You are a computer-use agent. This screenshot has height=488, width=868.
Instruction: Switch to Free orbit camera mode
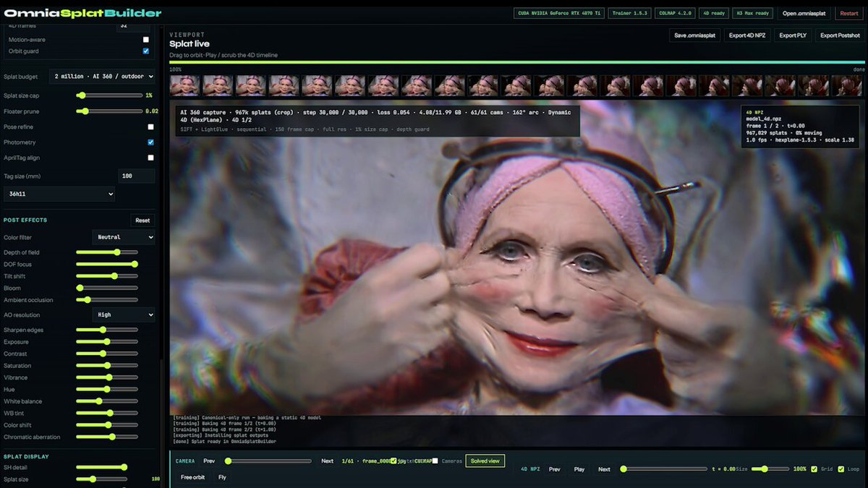pos(193,477)
